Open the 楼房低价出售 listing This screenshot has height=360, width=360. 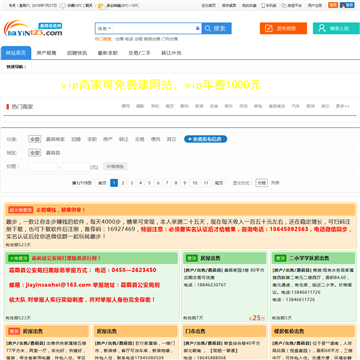click(289, 331)
